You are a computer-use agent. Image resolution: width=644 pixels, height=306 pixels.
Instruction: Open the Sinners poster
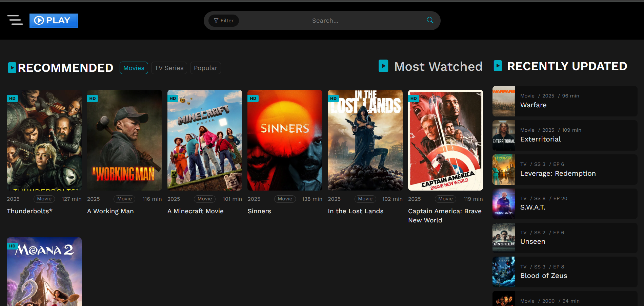(285, 140)
